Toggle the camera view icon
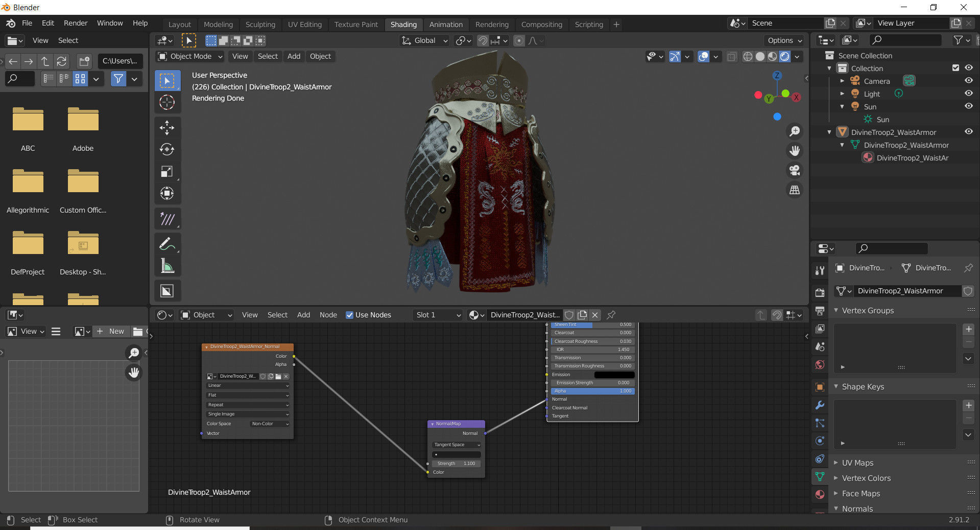980x530 pixels. point(795,170)
